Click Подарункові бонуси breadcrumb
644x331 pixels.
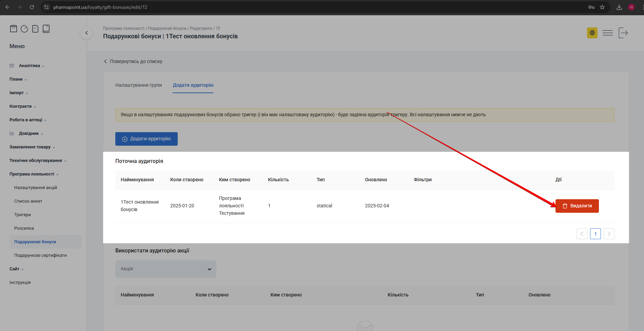coord(167,28)
